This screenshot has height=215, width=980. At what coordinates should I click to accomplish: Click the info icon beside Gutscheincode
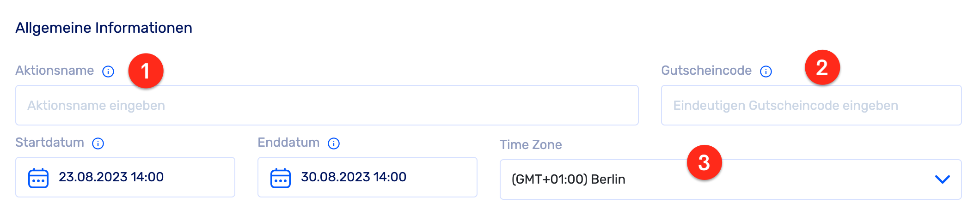pyautogui.click(x=766, y=72)
